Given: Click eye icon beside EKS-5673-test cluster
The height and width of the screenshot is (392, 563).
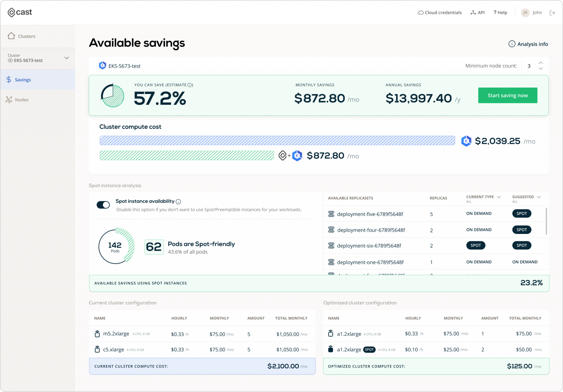Looking at the screenshot, I should (x=10, y=60).
